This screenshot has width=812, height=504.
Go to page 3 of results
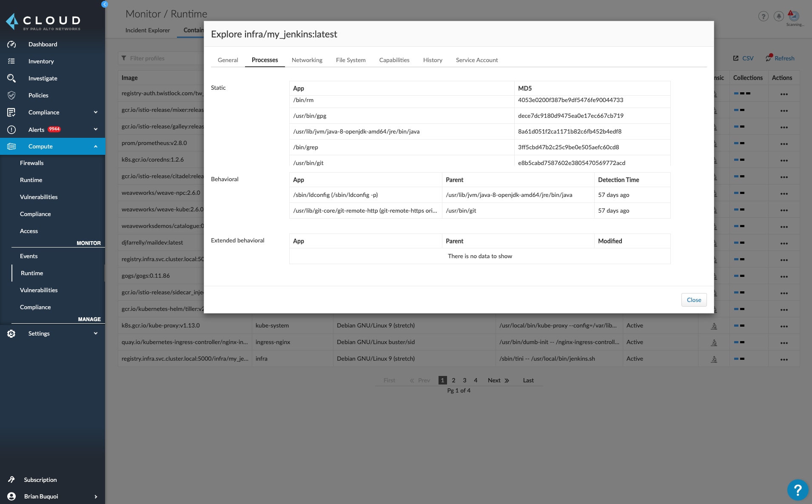464,380
